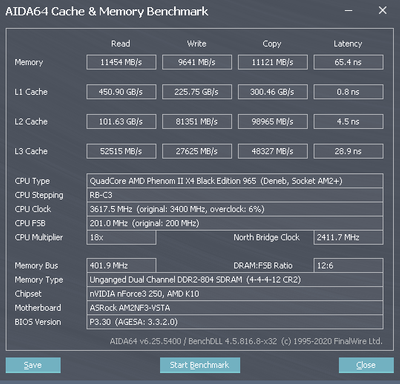Select the Memory Write 9641 MB/s field

tap(197, 62)
